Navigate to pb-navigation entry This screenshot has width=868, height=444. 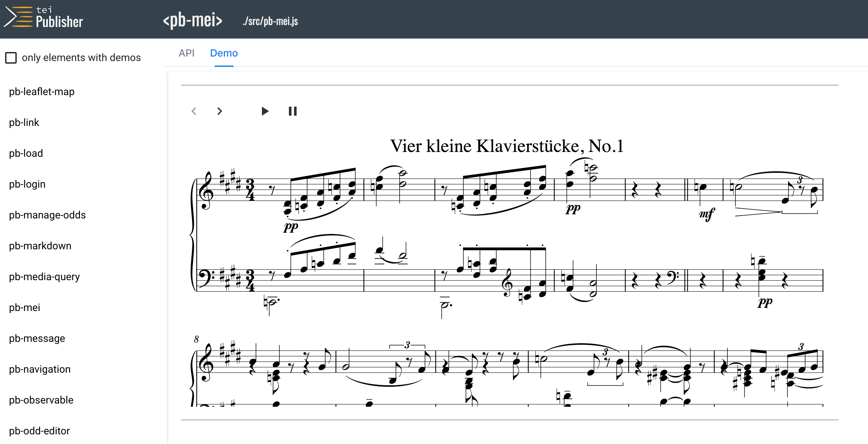click(40, 369)
